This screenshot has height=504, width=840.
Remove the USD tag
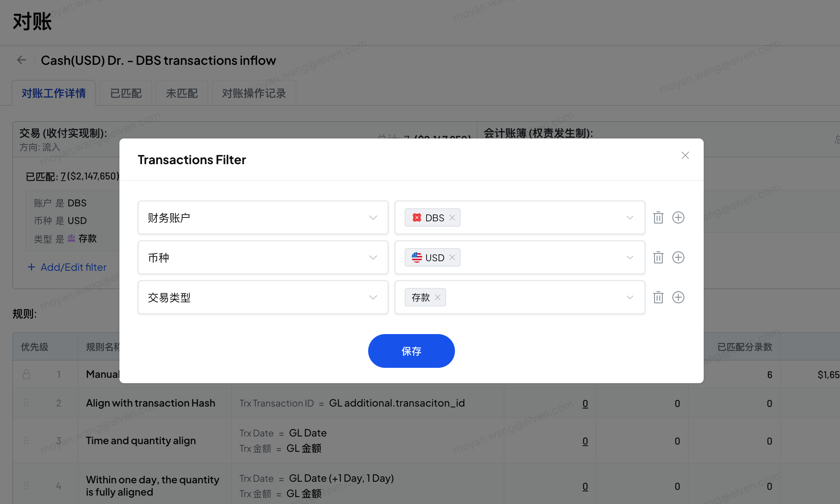point(452,257)
